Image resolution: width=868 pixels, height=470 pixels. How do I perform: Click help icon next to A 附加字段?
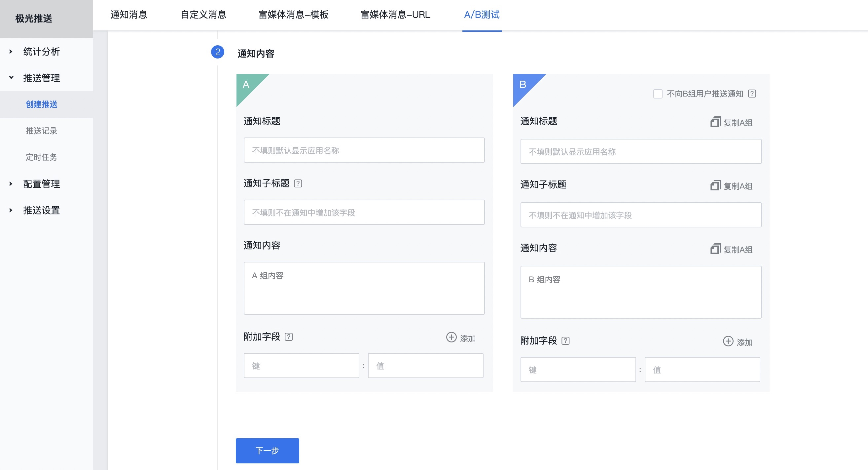[289, 337]
